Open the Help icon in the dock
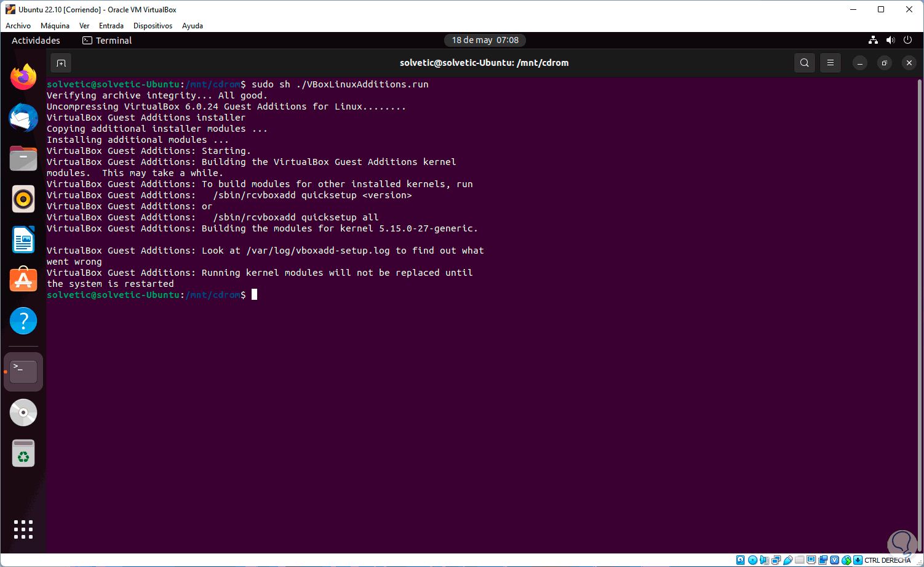The width and height of the screenshot is (924, 567). (23, 321)
